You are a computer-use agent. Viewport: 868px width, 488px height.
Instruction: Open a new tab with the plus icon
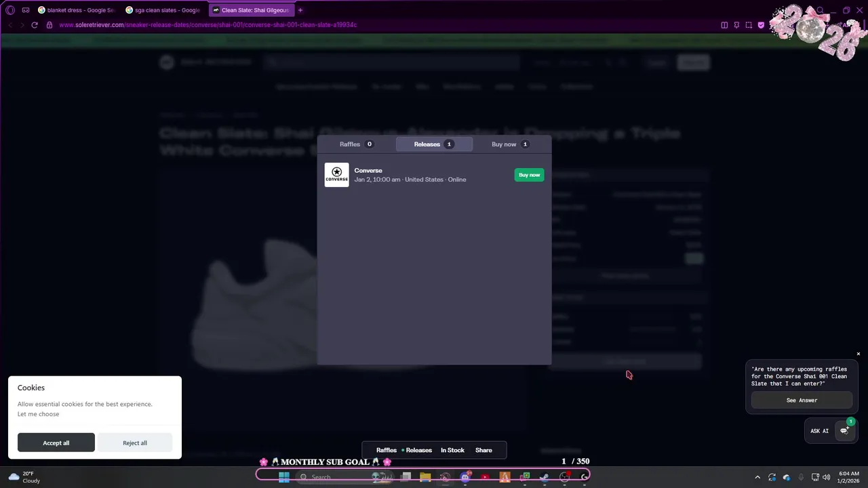tap(300, 10)
